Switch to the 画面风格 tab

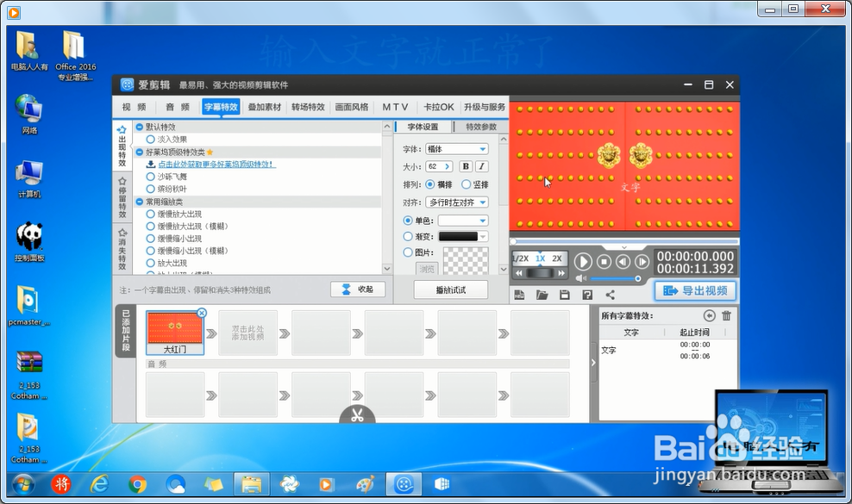tap(352, 107)
